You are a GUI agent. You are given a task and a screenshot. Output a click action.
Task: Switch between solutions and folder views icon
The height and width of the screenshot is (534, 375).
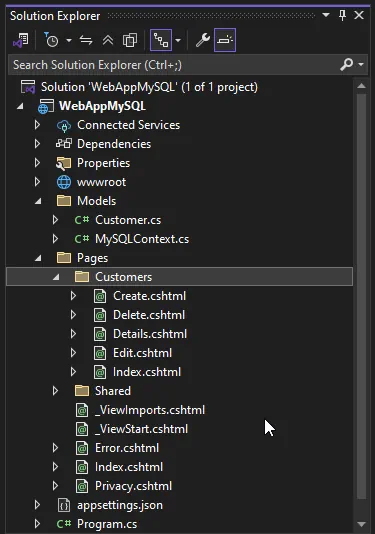point(21,40)
